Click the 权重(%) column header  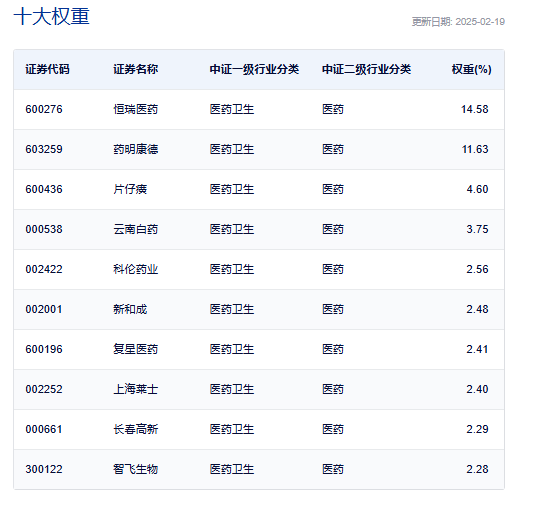point(471,69)
